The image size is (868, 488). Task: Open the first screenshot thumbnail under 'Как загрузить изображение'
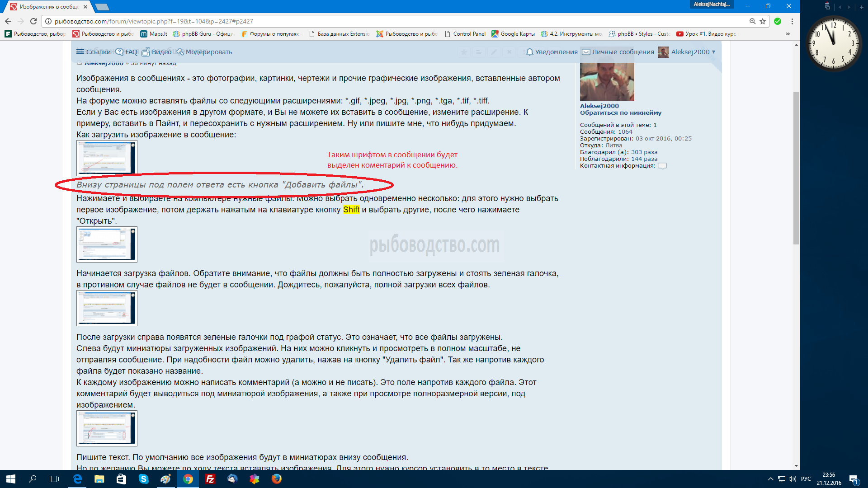[x=107, y=158]
